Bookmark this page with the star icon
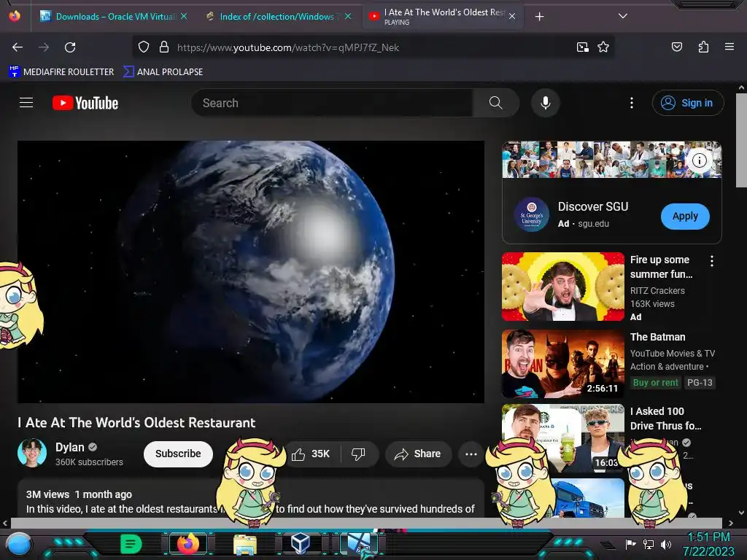This screenshot has height=560, width=747. click(603, 47)
